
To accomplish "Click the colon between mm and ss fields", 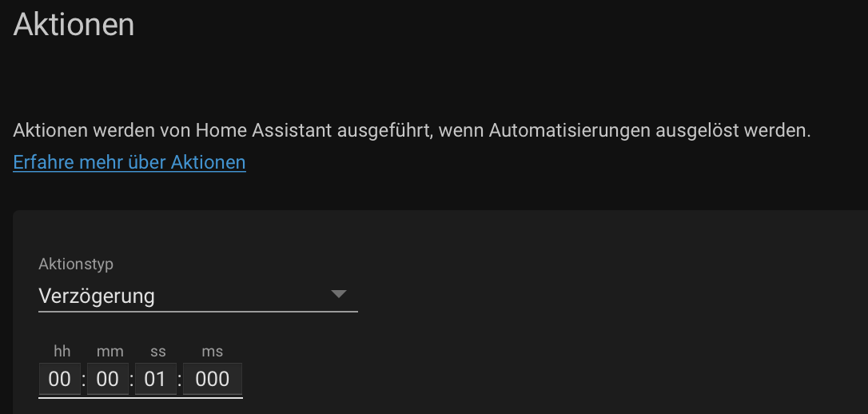I will (x=132, y=380).
